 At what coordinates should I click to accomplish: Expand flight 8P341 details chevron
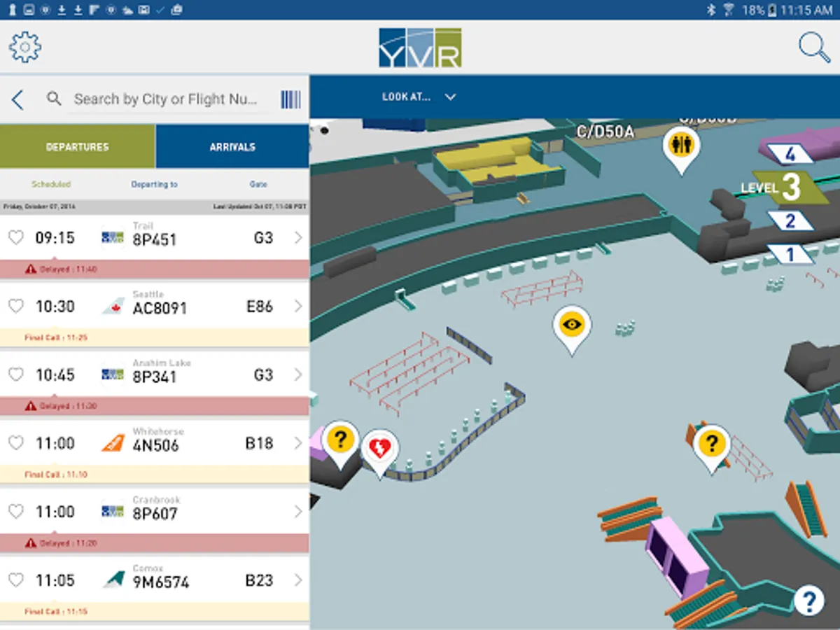click(x=299, y=374)
